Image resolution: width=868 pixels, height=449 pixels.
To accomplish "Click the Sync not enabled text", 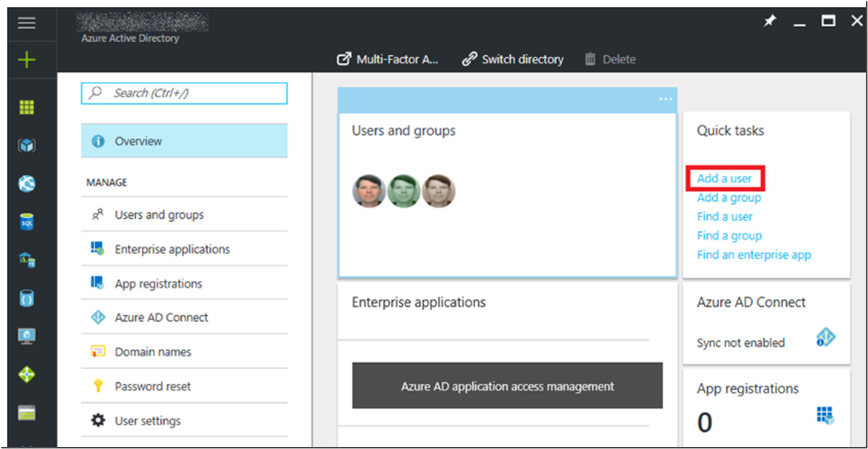I will (740, 343).
